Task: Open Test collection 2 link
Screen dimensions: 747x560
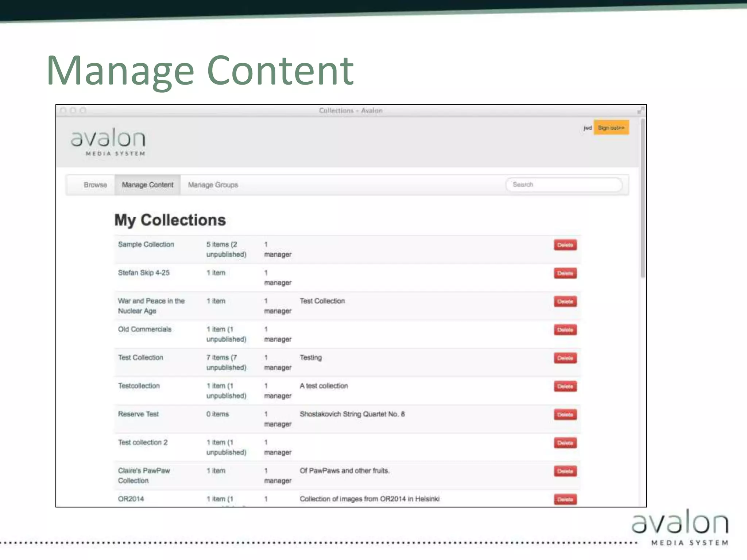Action: [143, 442]
